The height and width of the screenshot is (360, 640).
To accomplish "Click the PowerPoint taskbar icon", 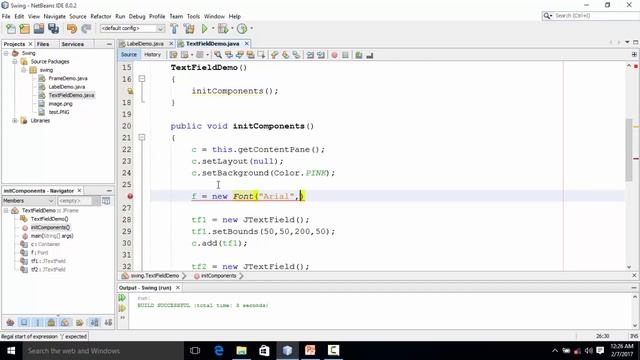I will pos(310,351).
